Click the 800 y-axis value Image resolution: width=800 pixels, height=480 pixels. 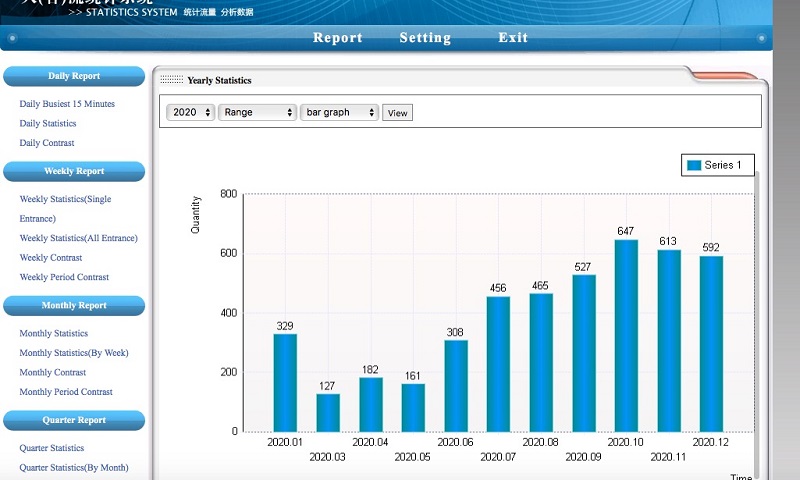pyautogui.click(x=229, y=194)
